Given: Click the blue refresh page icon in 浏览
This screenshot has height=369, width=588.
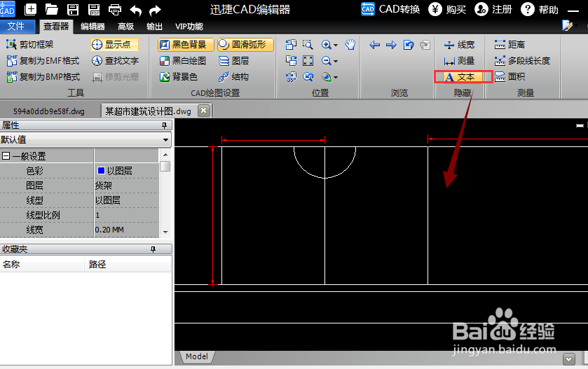Looking at the screenshot, I should [409, 45].
